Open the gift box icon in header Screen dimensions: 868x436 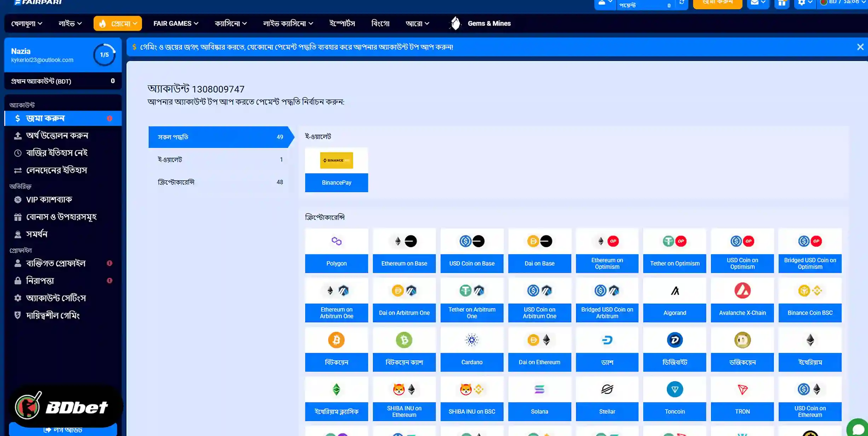(x=782, y=3)
